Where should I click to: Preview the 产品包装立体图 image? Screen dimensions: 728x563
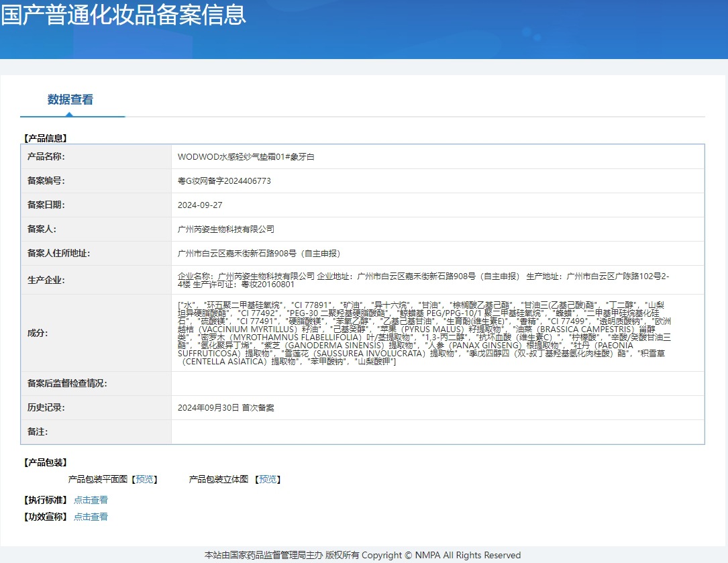tap(268, 479)
